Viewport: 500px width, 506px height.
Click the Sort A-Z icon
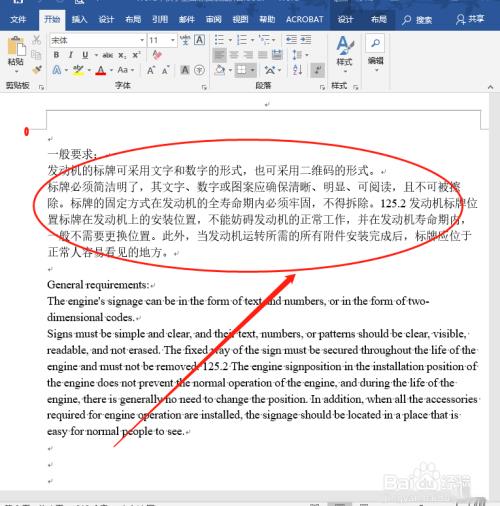(298, 70)
